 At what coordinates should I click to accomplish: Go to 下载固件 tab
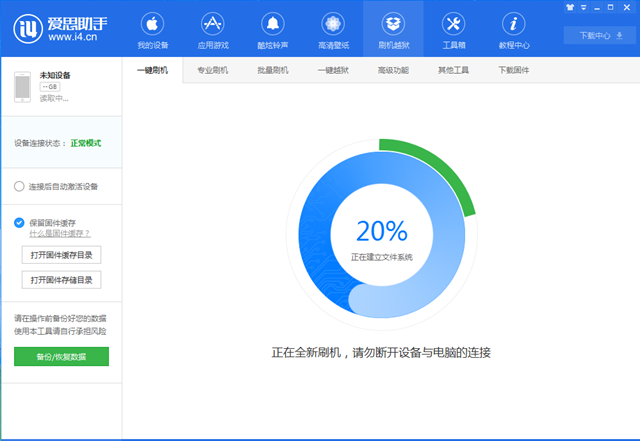(x=513, y=70)
